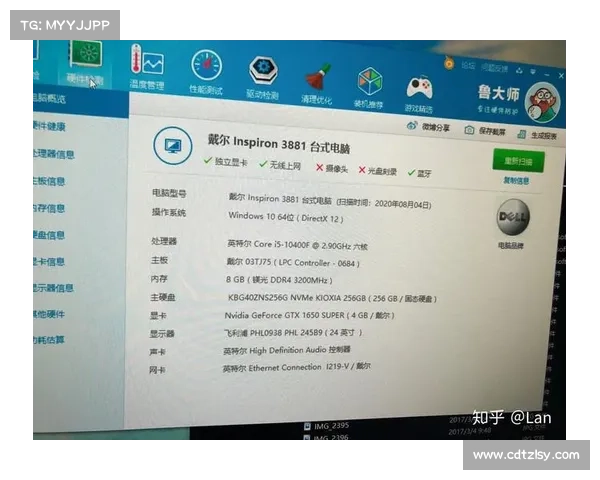Select 电脑概览 in the sidebar
Screen dimensions: 600x480
point(49,99)
